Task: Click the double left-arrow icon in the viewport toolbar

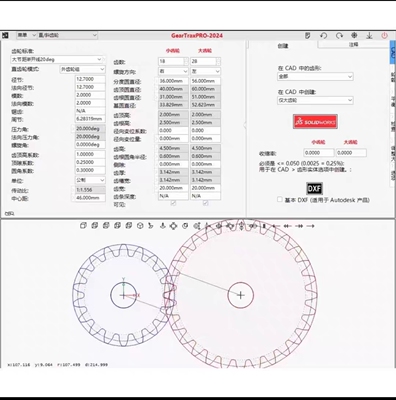Action: 287,226
